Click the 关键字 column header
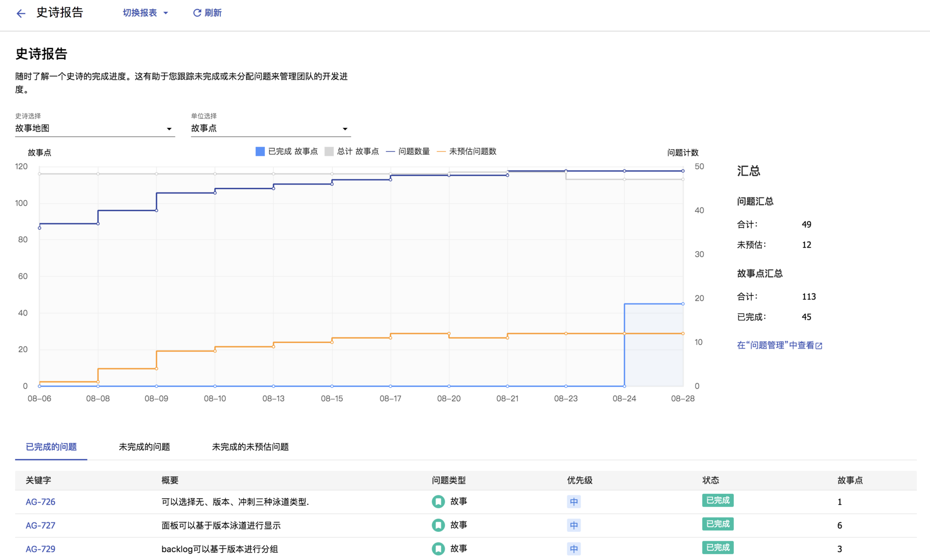The image size is (930, 560). 38,480
